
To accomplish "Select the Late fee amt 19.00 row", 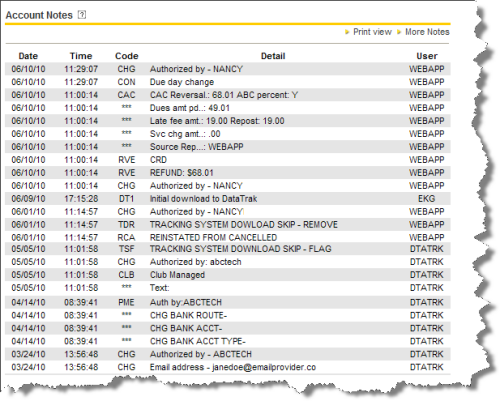I will point(228,121).
